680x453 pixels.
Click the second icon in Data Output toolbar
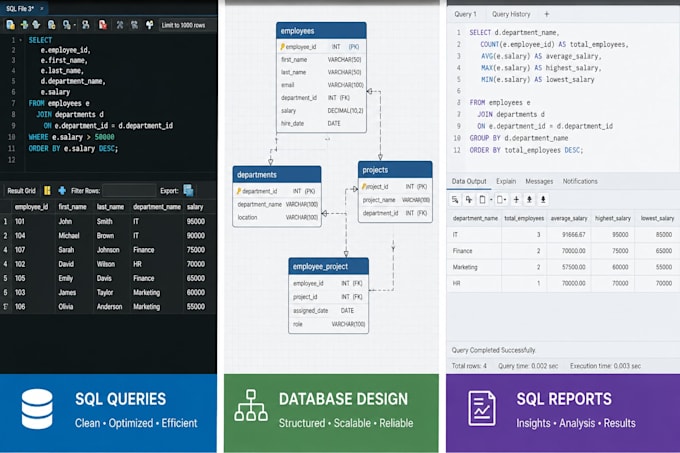point(469,199)
